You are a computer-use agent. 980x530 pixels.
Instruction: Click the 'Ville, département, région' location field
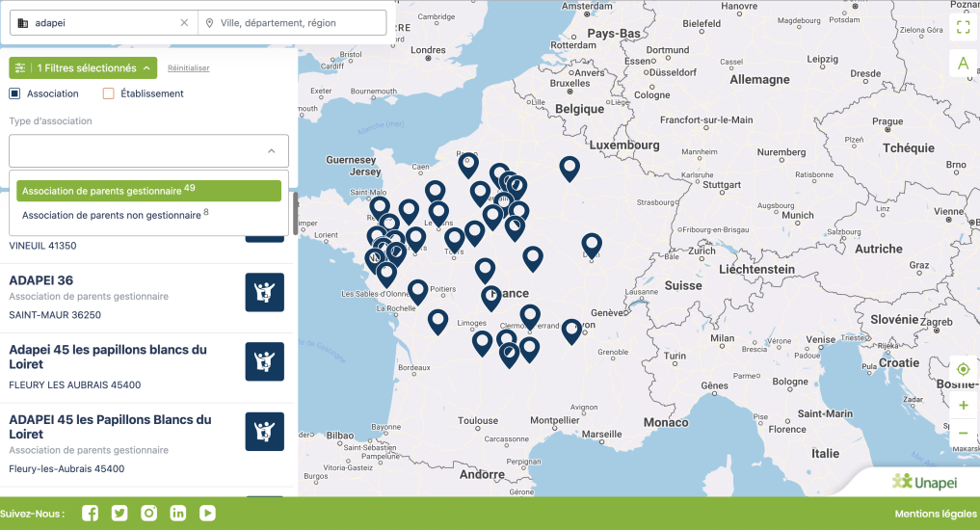pos(292,22)
